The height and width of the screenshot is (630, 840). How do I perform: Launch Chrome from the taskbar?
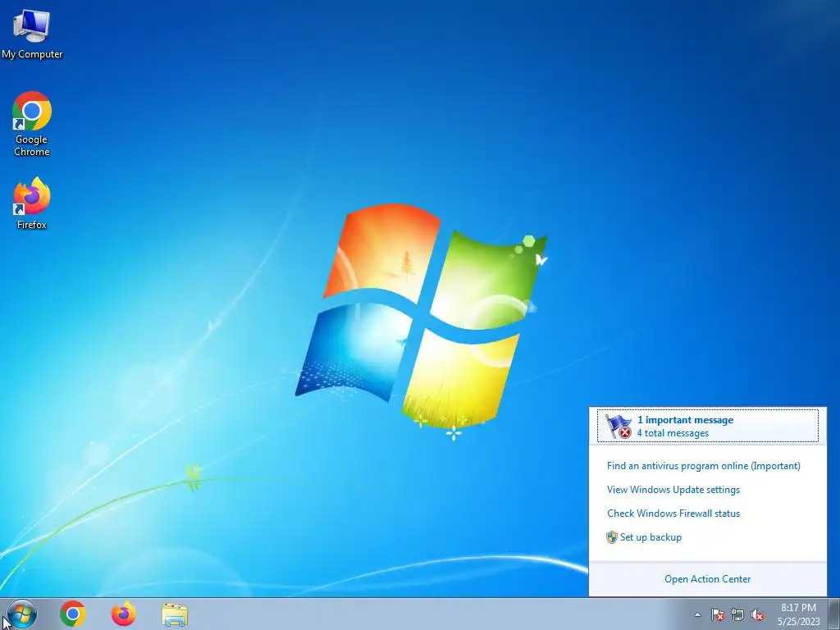[73, 614]
